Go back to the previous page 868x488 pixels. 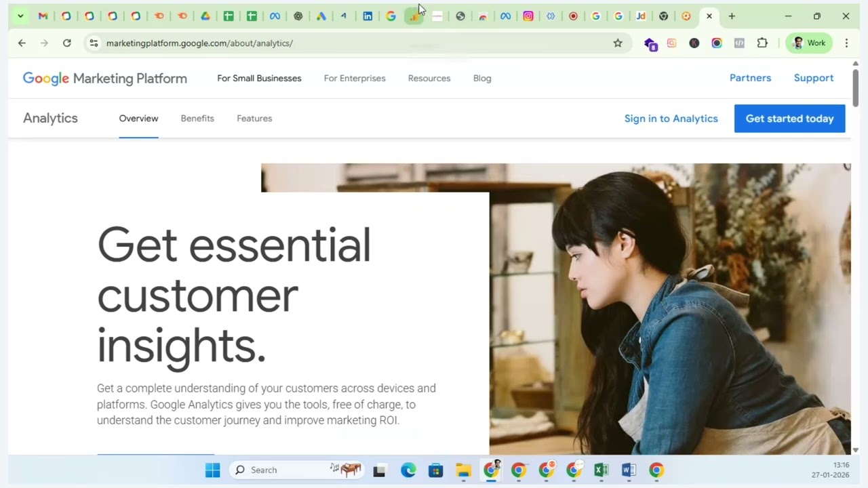click(22, 43)
